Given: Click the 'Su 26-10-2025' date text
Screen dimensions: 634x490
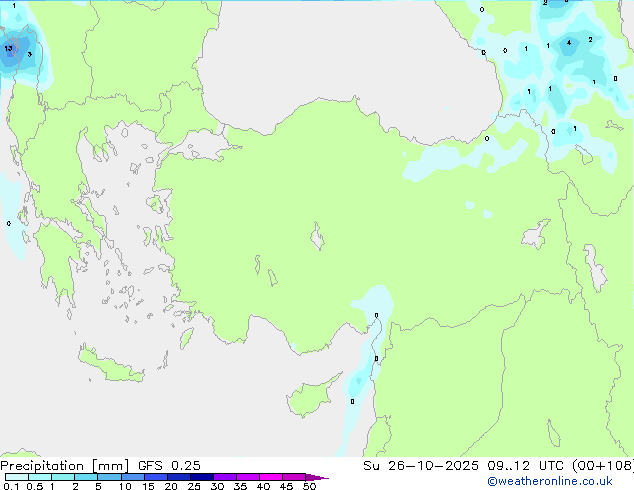Looking at the screenshot, I should (x=421, y=466).
